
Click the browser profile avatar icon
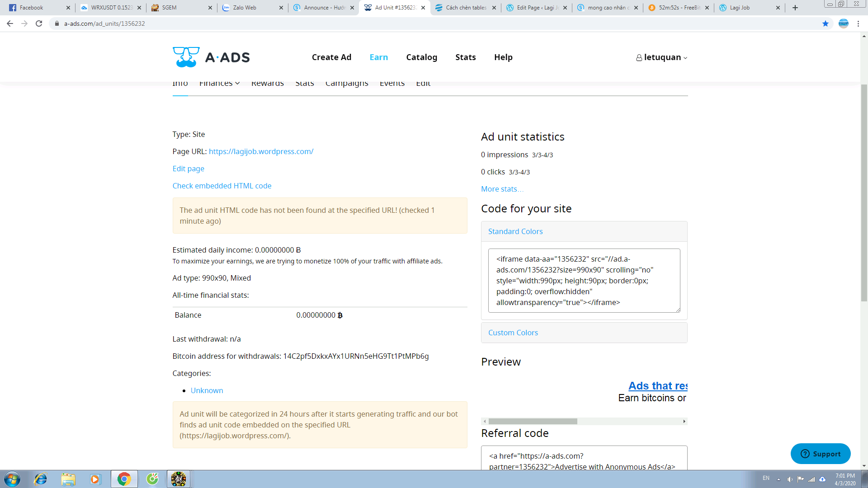click(844, 23)
